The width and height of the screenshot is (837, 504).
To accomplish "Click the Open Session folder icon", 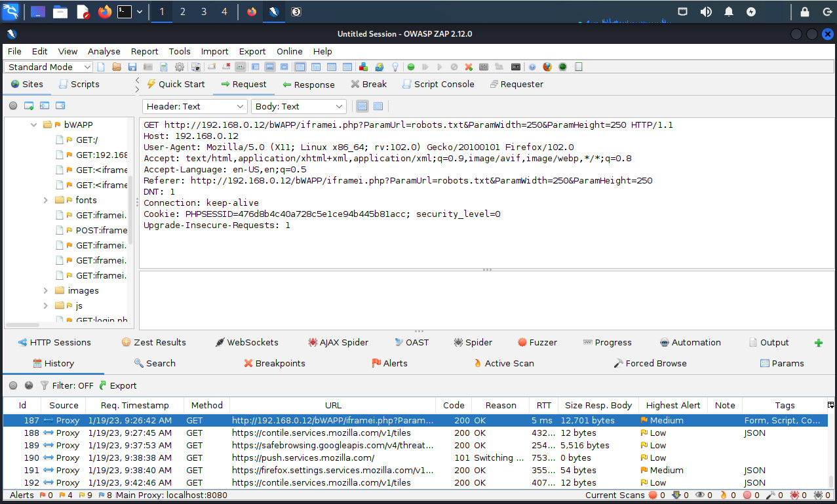I will point(117,67).
